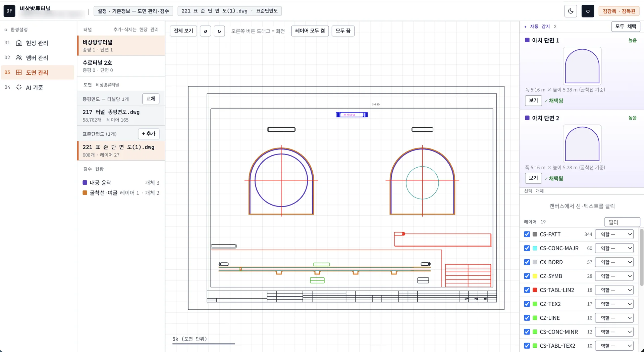Click + 추가 add section button
This screenshot has height=352, width=644.
(x=149, y=134)
